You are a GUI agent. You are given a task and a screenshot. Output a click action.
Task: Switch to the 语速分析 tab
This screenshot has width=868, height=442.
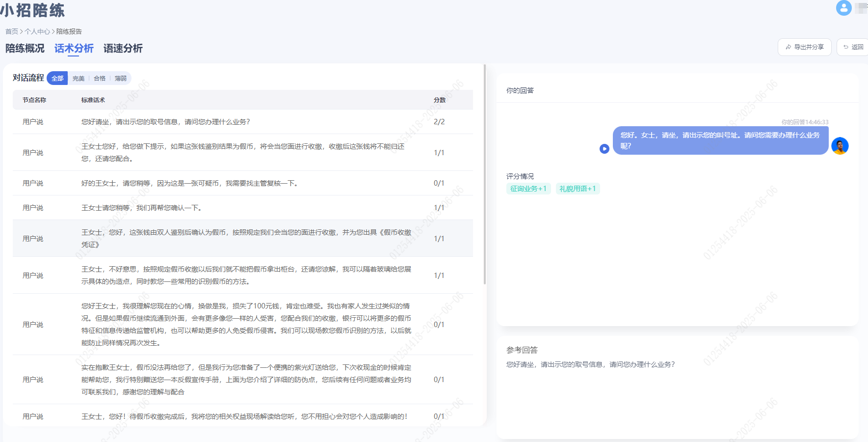click(x=123, y=48)
